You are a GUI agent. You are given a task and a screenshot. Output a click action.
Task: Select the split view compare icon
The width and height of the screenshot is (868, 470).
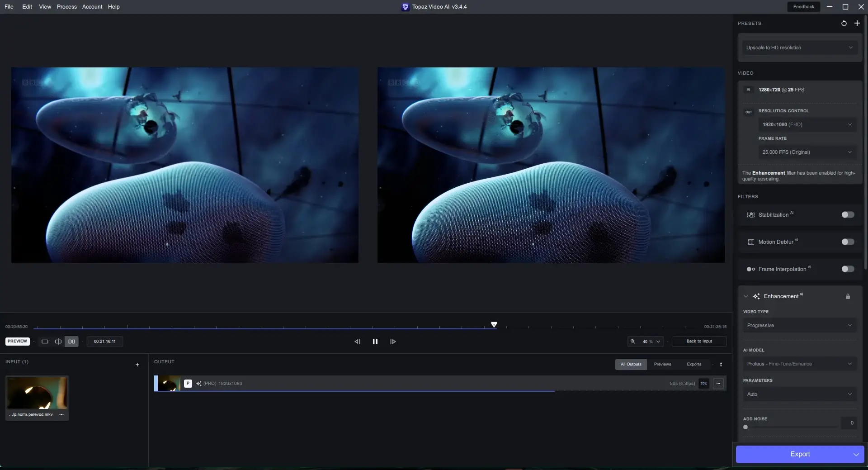coord(58,342)
